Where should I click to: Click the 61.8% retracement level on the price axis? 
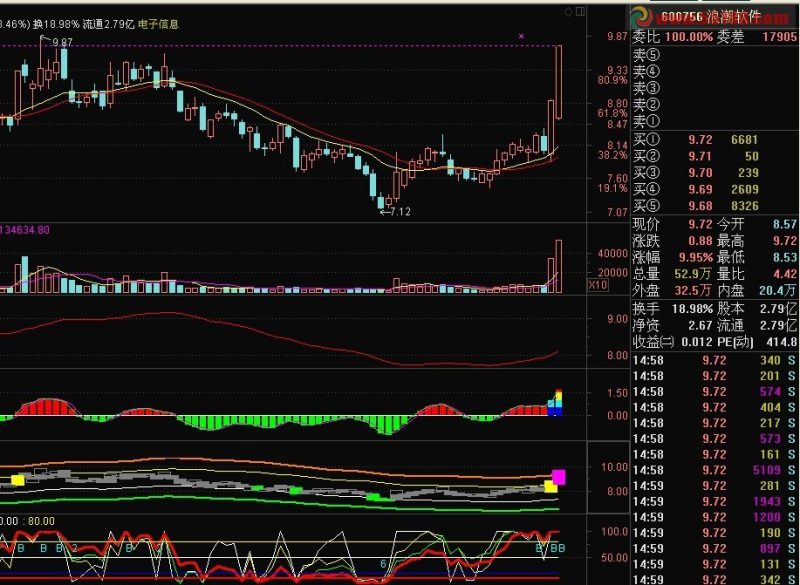612,113
